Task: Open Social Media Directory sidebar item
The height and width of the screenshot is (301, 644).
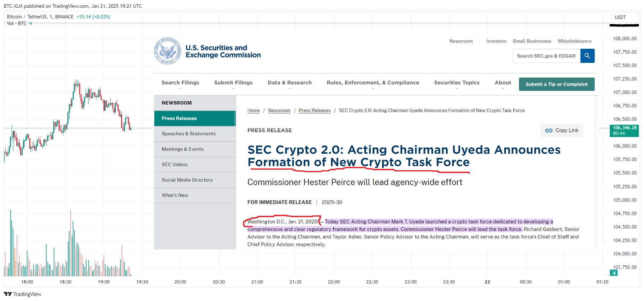Action: pyautogui.click(x=195, y=180)
